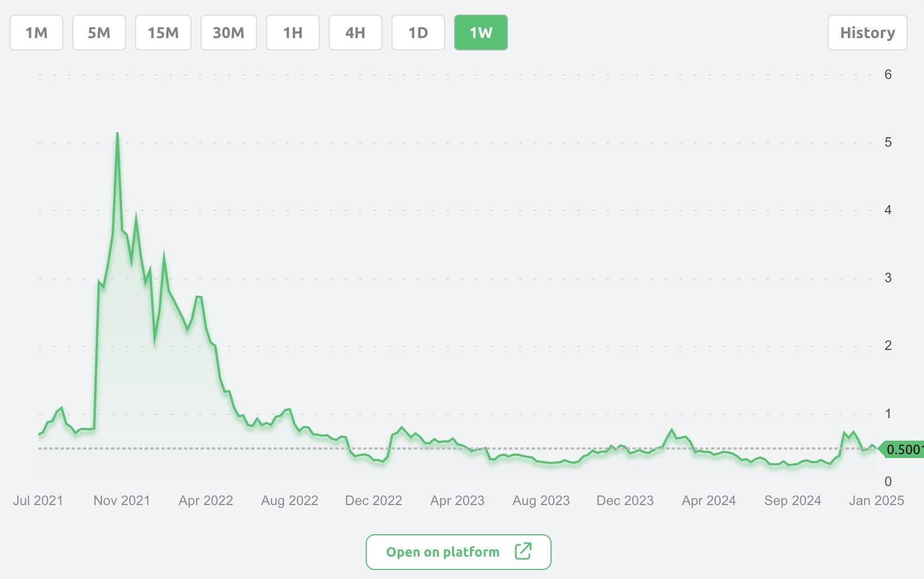Pick the 1D timeframe
The image size is (924, 579).
pyautogui.click(x=418, y=32)
